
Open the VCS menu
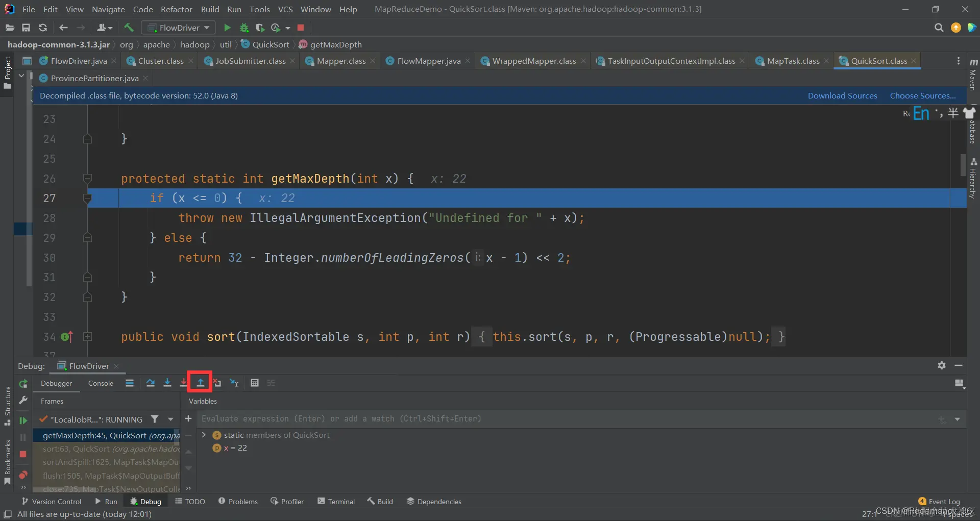coord(285,9)
